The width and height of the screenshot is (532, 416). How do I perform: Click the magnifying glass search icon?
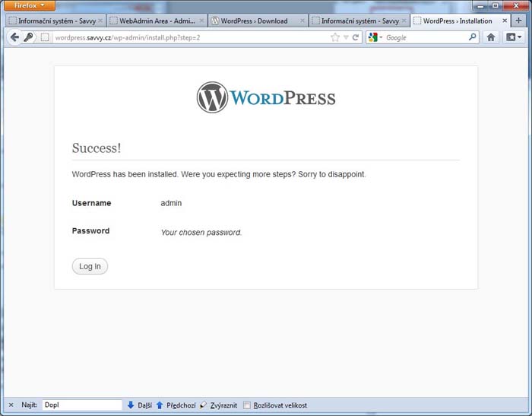pos(472,37)
